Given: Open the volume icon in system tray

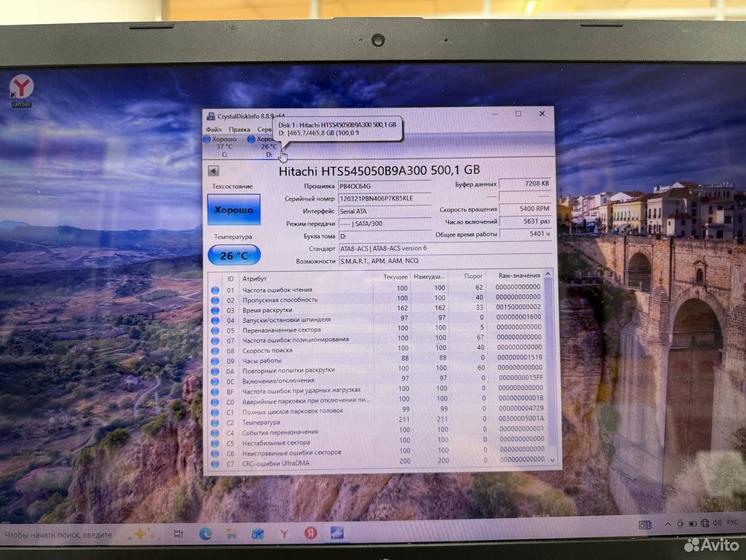Looking at the screenshot, I should coord(717,523).
